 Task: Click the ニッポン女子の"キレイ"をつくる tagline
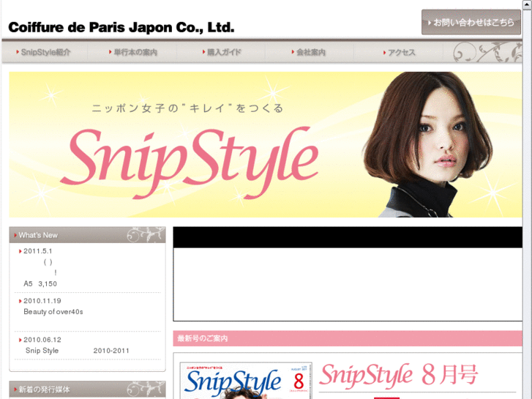click(187, 108)
